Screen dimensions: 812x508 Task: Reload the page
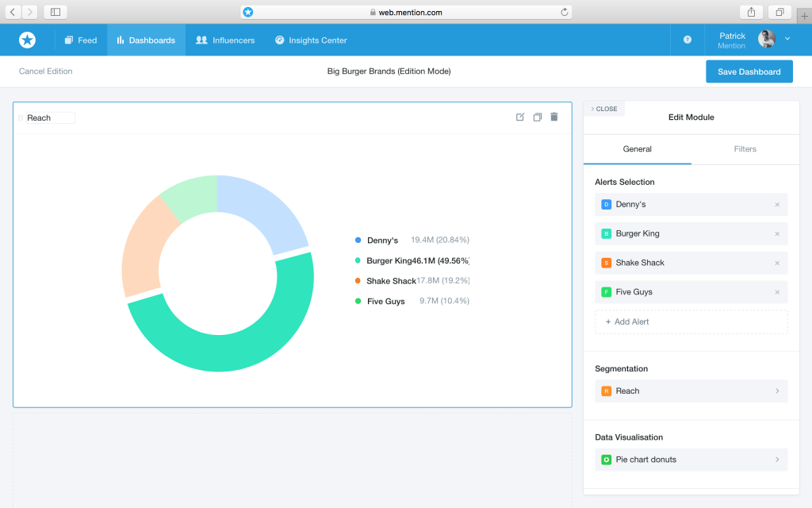tap(564, 12)
